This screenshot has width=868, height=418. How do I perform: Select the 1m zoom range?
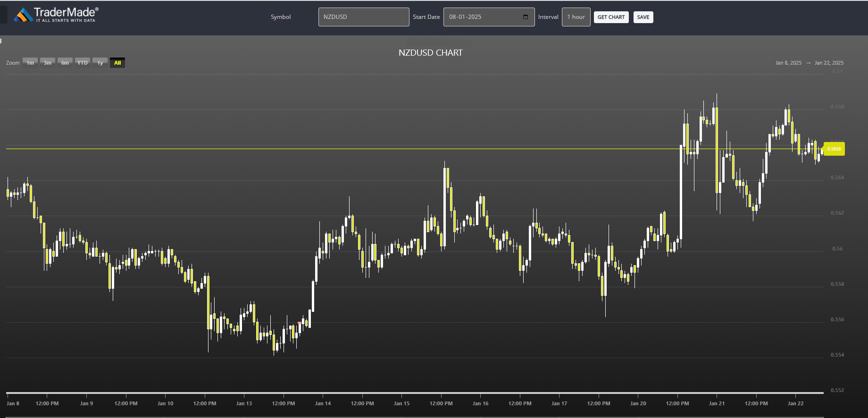coord(30,63)
